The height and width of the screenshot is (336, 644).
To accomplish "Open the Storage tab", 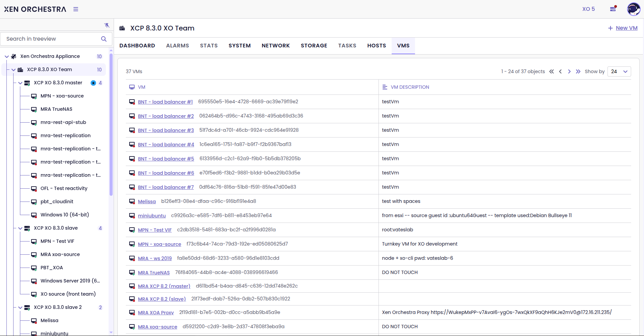I will [314, 46].
